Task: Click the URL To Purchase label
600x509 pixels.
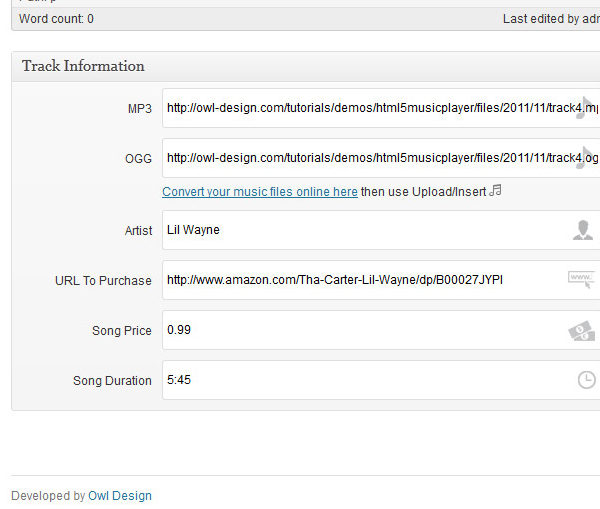Action: 103,281
